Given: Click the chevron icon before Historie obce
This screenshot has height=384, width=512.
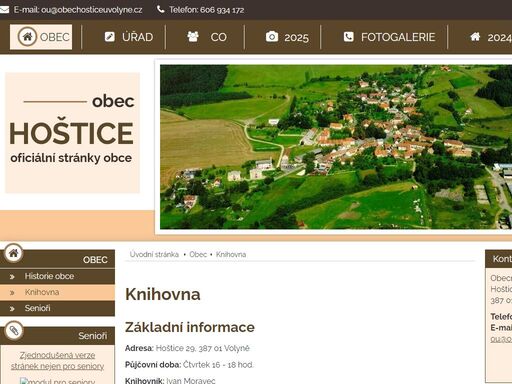Looking at the screenshot, I should point(12,277).
